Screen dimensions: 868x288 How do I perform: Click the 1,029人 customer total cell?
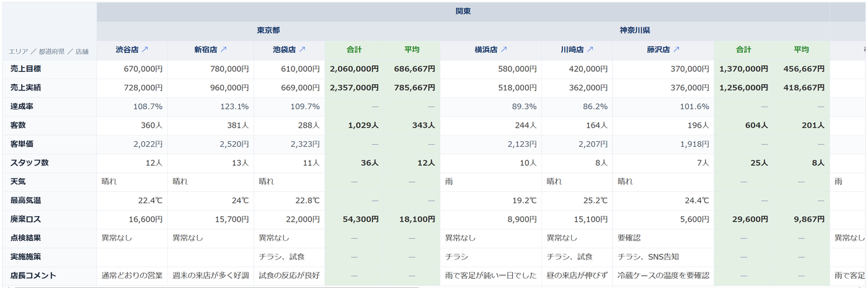(354, 125)
